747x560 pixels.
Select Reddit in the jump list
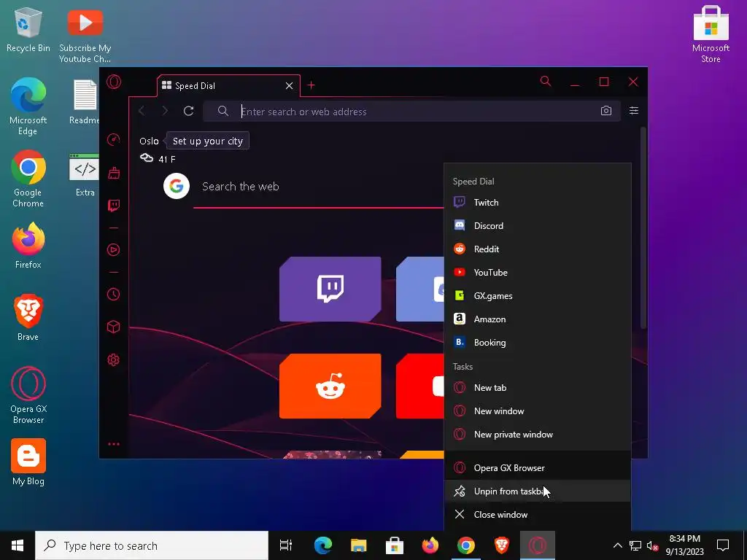point(538,249)
